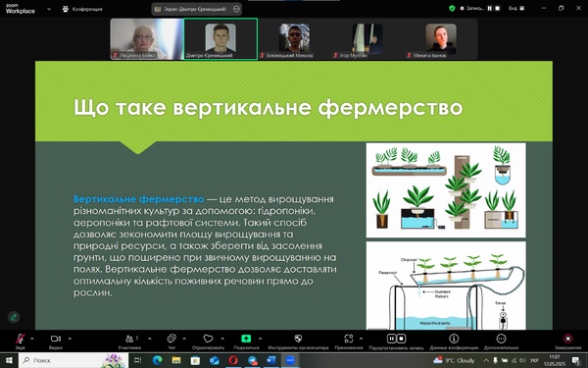Select Людмила Бойко's video thumbnail
The image size is (588, 368).
pyautogui.click(x=147, y=39)
